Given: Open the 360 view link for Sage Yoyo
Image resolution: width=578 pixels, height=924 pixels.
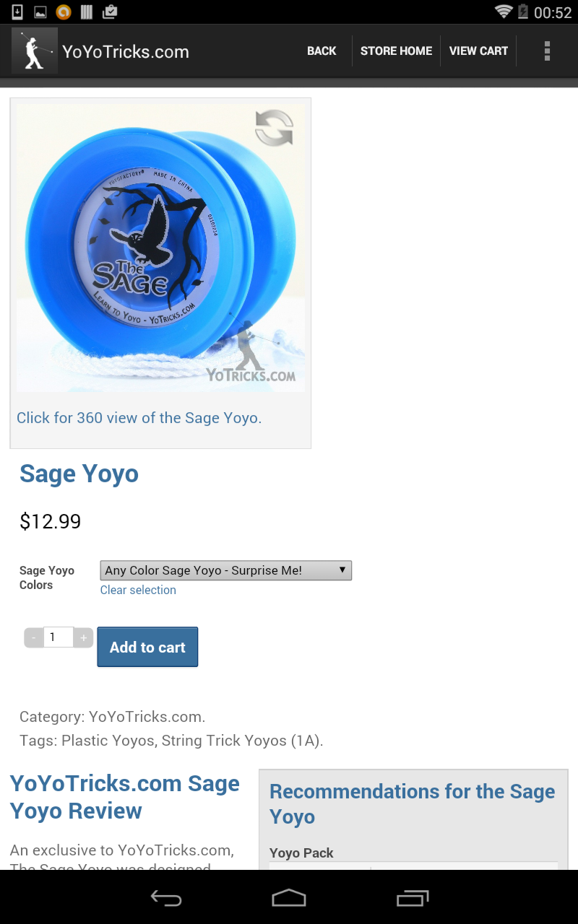Looking at the screenshot, I should click(139, 417).
